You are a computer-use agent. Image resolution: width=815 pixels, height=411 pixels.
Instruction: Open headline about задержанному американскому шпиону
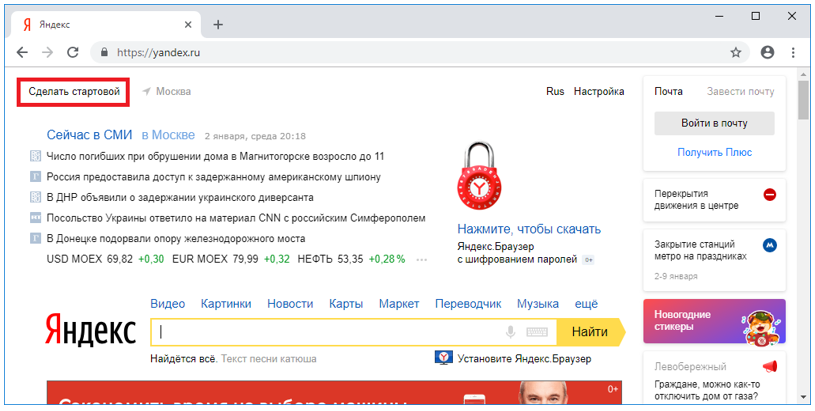(214, 177)
